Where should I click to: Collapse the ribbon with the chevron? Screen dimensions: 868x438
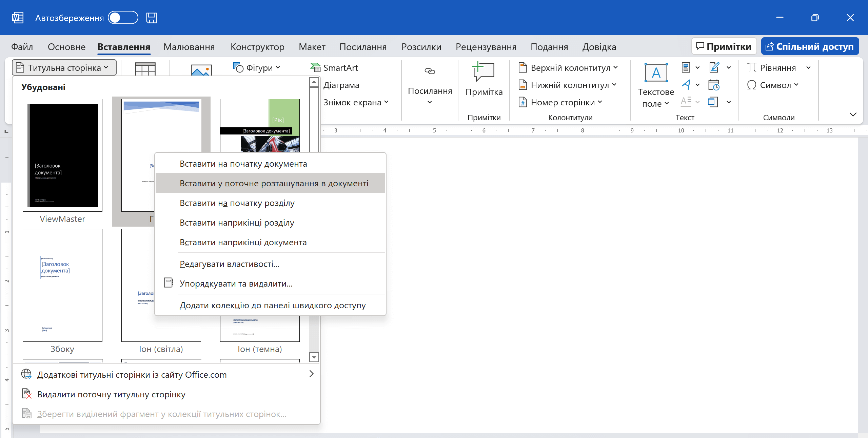853,114
